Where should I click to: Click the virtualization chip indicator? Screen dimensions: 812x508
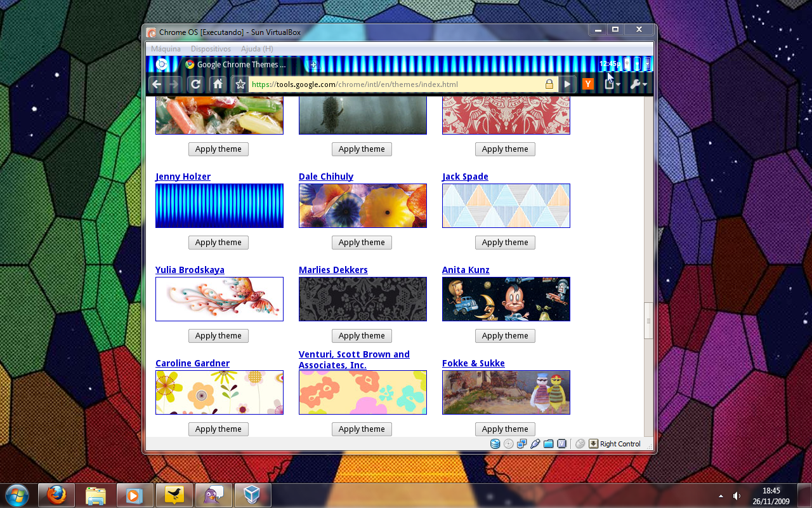point(562,444)
